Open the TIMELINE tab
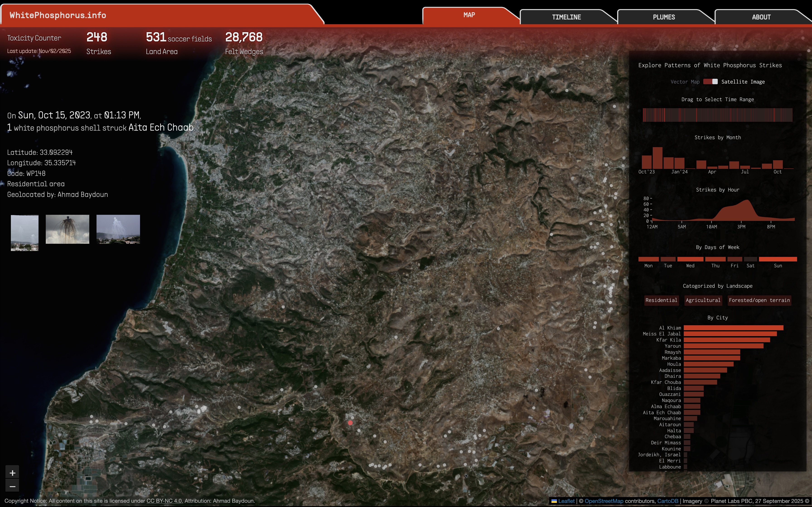The width and height of the screenshot is (812, 507). tap(566, 17)
